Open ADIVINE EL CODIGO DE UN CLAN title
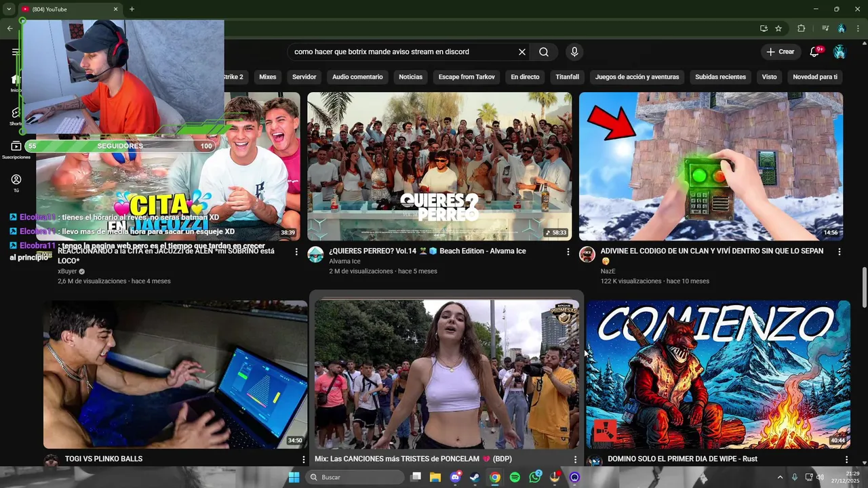Screen dimensions: 868x488 (712, 256)
